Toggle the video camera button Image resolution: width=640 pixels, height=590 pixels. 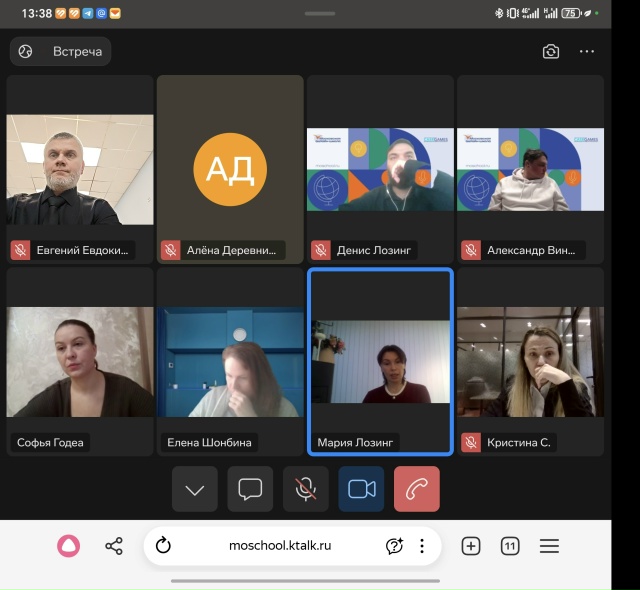pyautogui.click(x=361, y=489)
